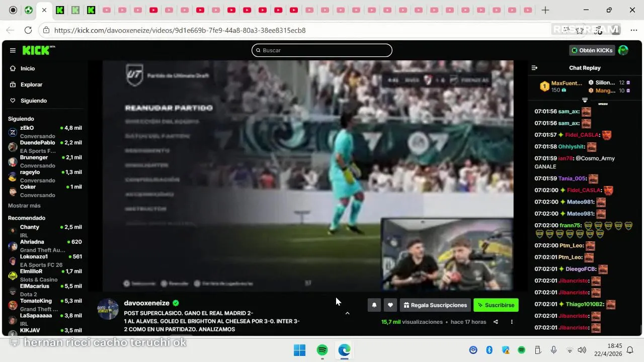Open Ahriadna recommended channel

pos(45,245)
